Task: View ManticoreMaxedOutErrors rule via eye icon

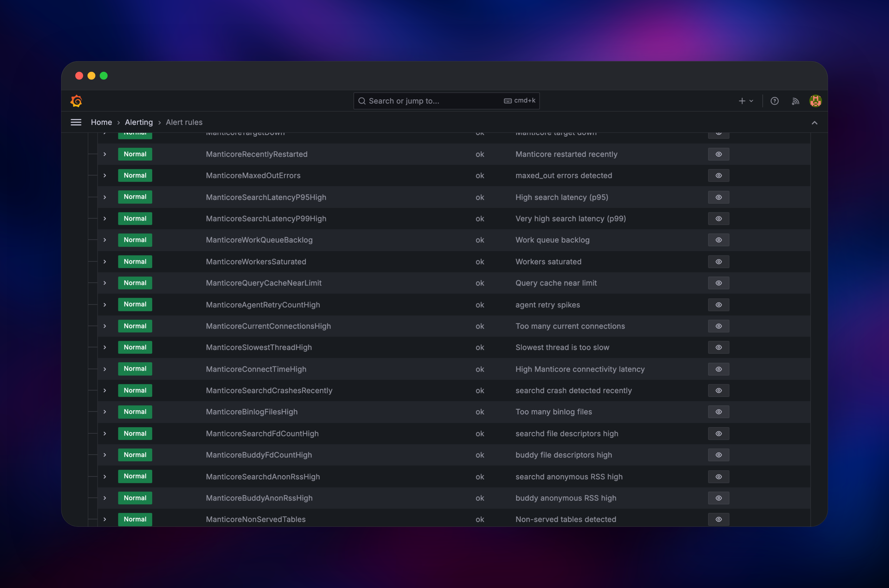Action: 718,176
